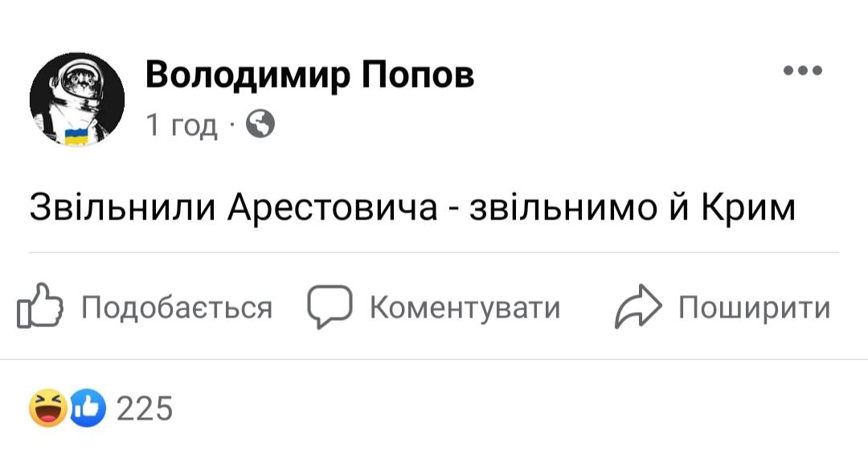Open the first name "Володимир" in the header
The image size is (868, 463).
click(x=248, y=75)
